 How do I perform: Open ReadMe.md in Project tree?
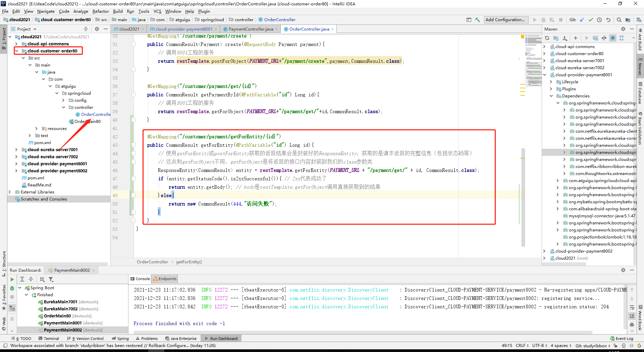(x=37, y=185)
